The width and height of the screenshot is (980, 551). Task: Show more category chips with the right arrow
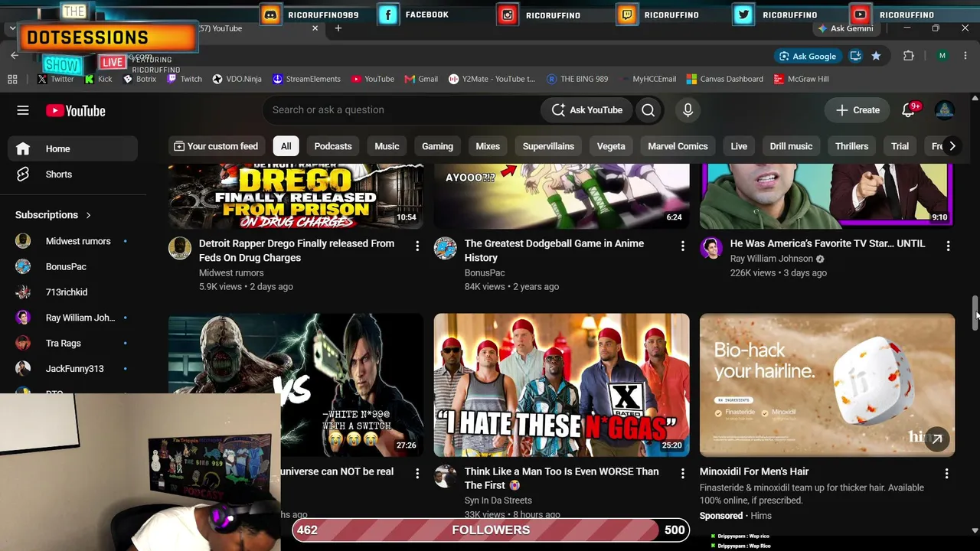pyautogui.click(x=952, y=146)
